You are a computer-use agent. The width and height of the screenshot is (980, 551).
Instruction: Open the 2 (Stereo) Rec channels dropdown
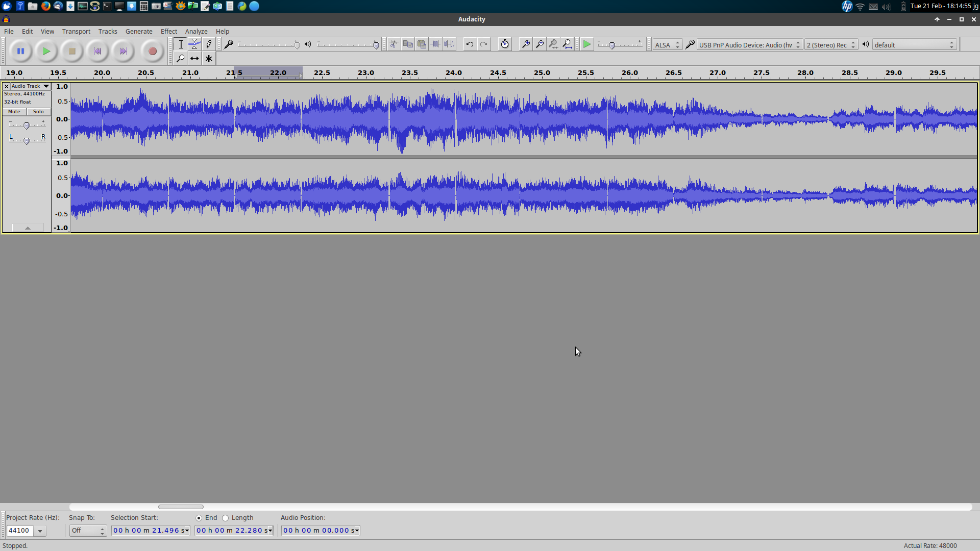tap(830, 45)
